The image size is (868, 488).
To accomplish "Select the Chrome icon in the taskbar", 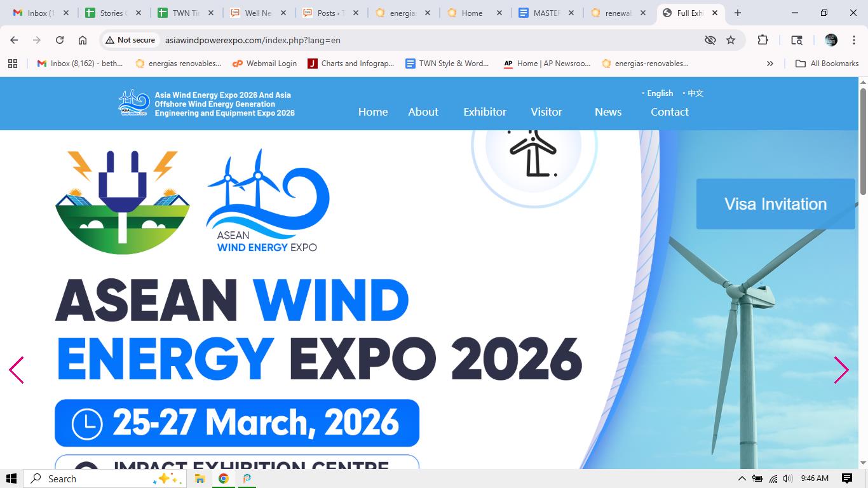I will click(223, 478).
